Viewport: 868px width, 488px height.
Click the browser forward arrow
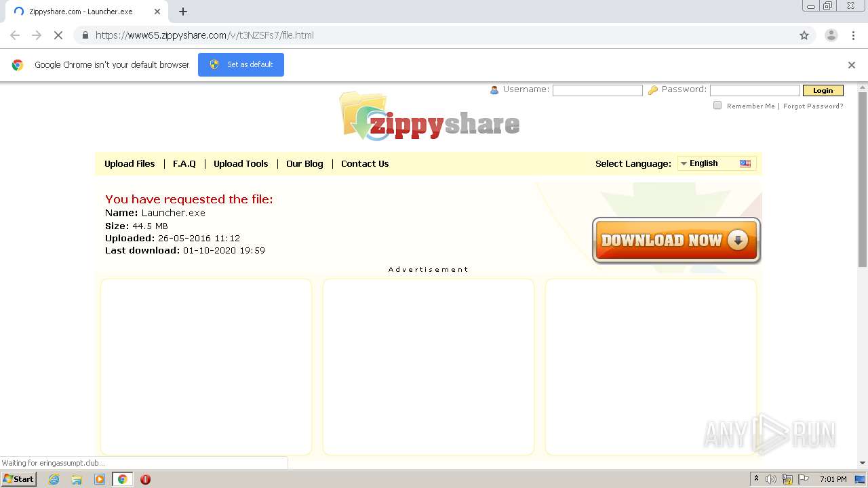37,35
